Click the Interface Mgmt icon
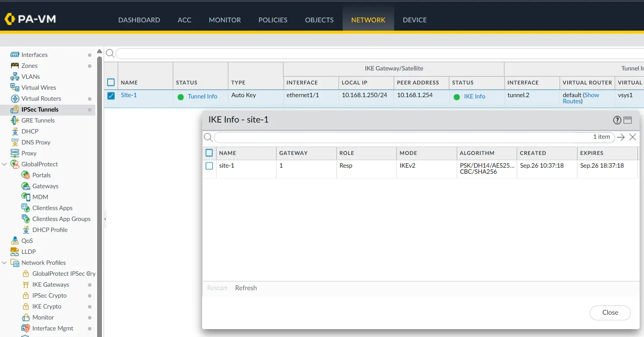The width and height of the screenshot is (644, 337). 26,328
